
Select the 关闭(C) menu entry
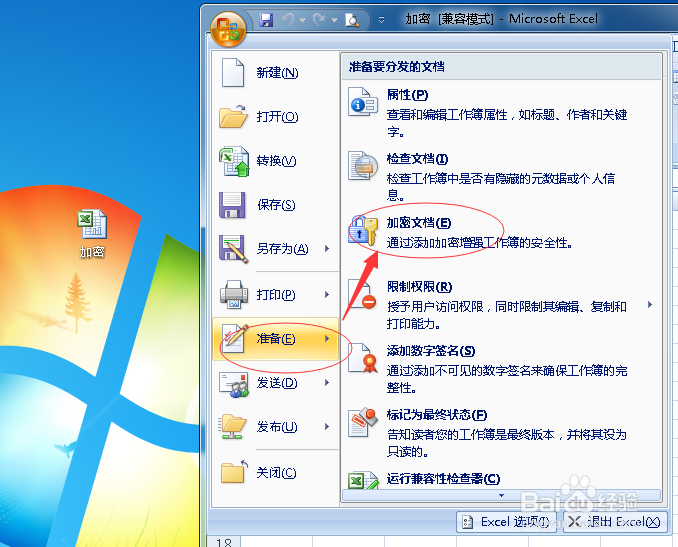(x=275, y=473)
